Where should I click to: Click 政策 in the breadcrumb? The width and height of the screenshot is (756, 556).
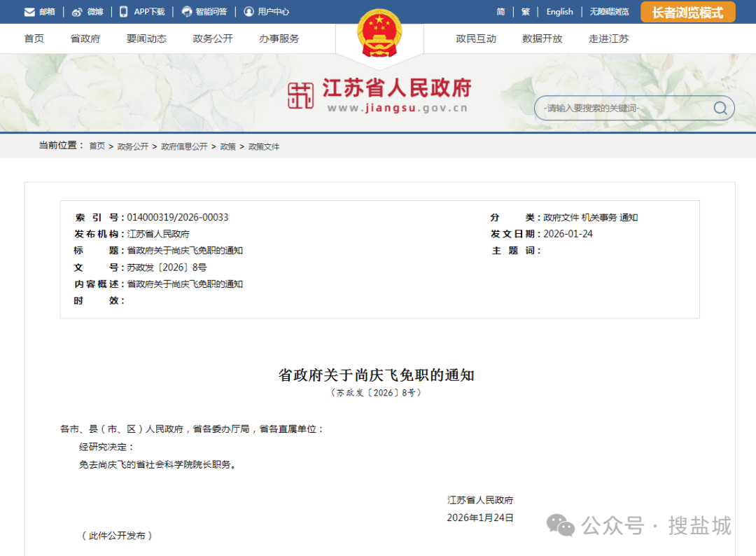click(x=228, y=146)
